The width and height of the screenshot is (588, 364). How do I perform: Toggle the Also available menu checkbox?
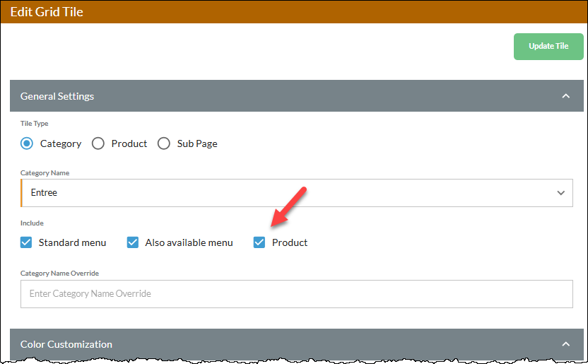(x=133, y=242)
